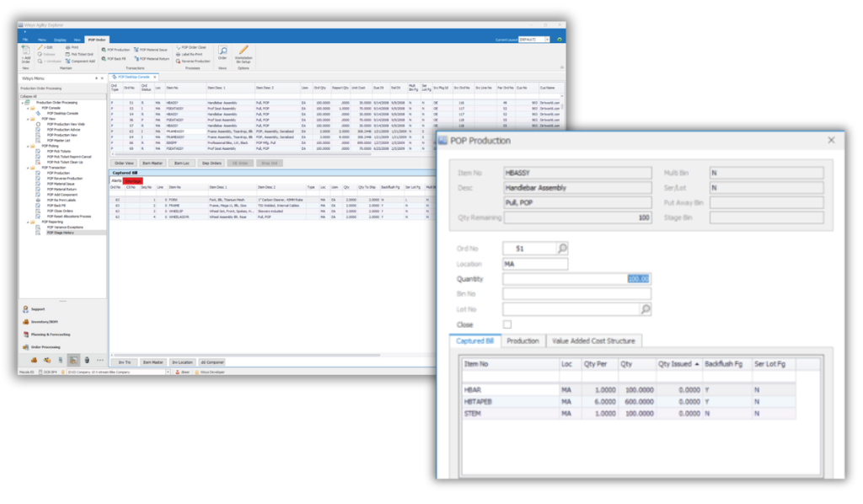Open POP Stage History tree item
863x504 pixels.
(62, 231)
